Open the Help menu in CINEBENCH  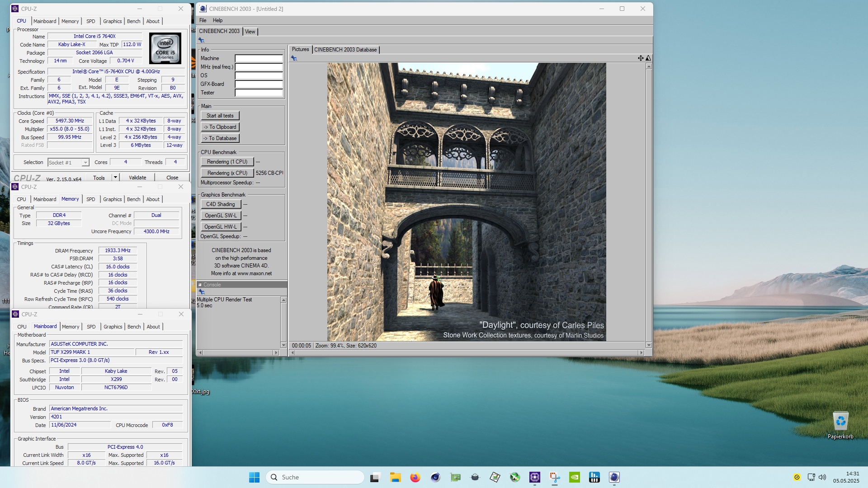217,20
